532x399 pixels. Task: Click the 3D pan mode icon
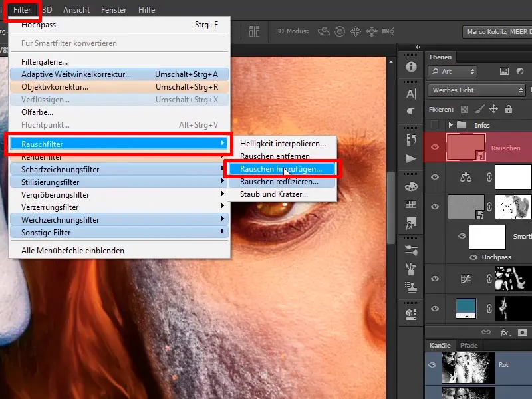(356, 31)
